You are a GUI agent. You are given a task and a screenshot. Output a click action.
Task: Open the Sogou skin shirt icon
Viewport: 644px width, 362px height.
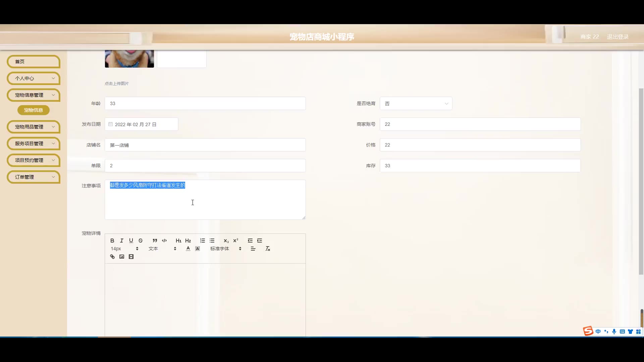[630, 331]
